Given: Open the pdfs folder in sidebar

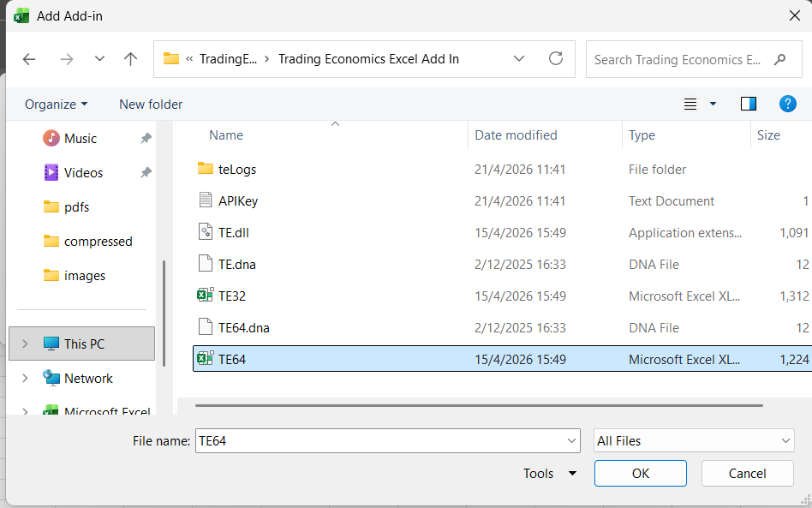Looking at the screenshot, I should (x=76, y=207).
